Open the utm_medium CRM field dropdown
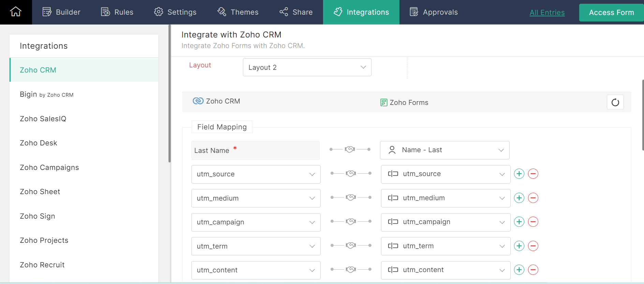Viewport: 644px width, 284px height. (255, 198)
